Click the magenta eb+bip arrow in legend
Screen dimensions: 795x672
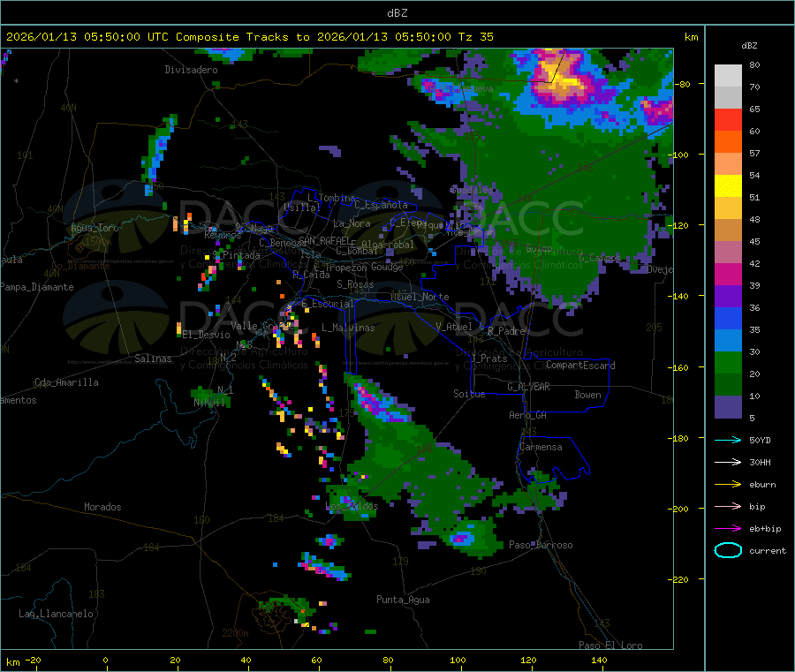[728, 529]
